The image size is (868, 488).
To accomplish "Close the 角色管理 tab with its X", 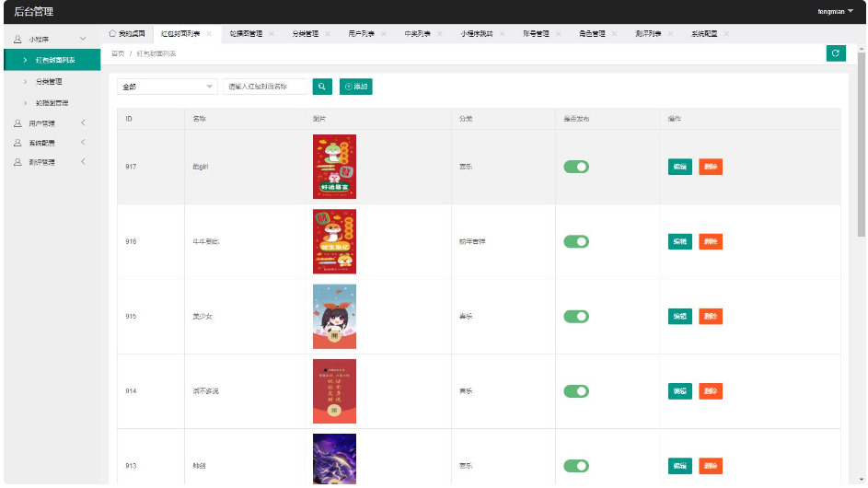I will (x=615, y=34).
